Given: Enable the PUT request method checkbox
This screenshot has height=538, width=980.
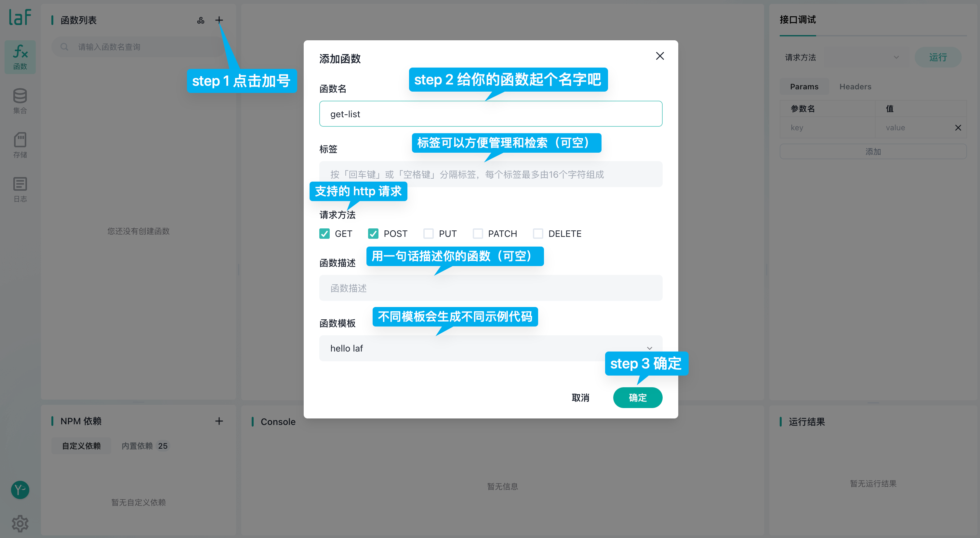Looking at the screenshot, I should click(x=428, y=234).
